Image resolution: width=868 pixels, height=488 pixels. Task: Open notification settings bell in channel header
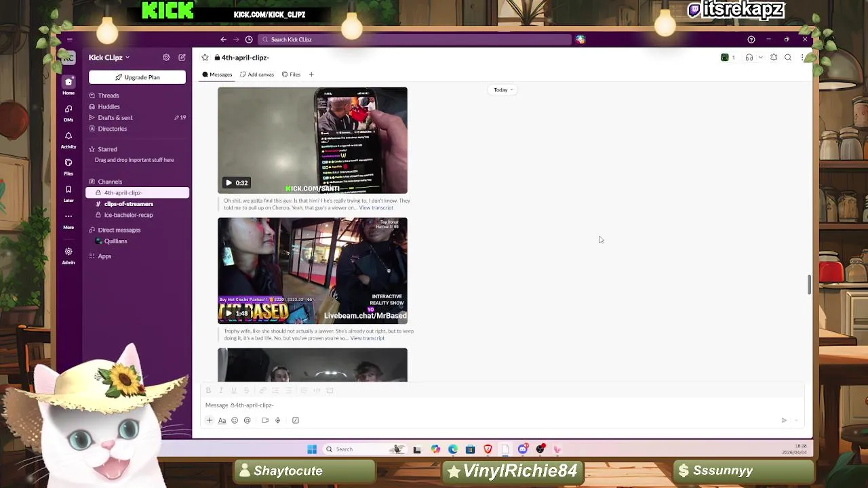tap(774, 58)
